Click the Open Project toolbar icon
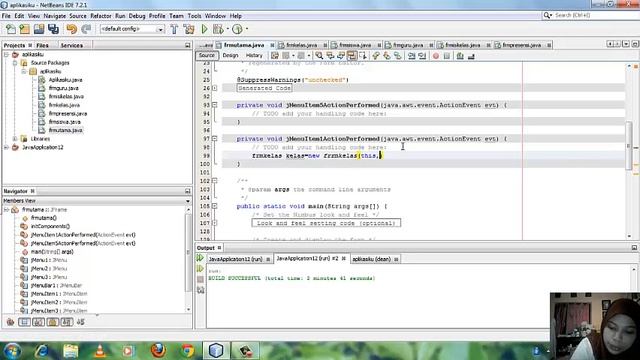The image size is (640, 360). (x=39, y=29)
